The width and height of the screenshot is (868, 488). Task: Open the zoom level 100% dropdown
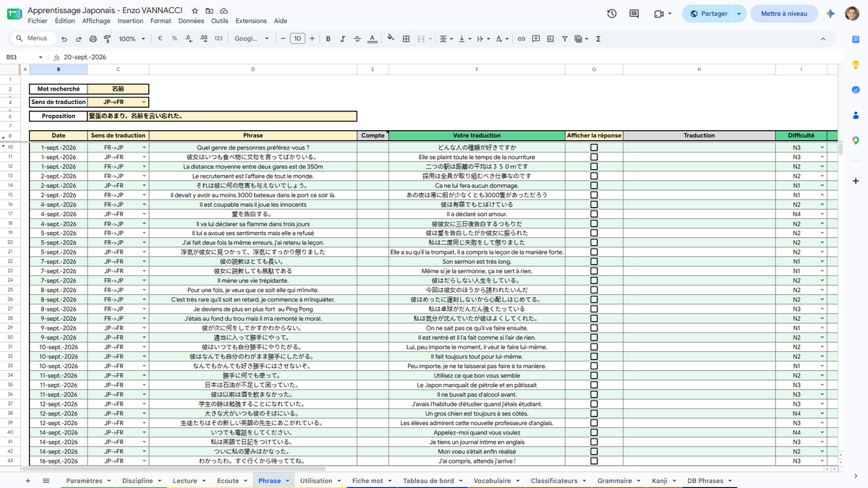pyautogui.click(x=131, y=39)
